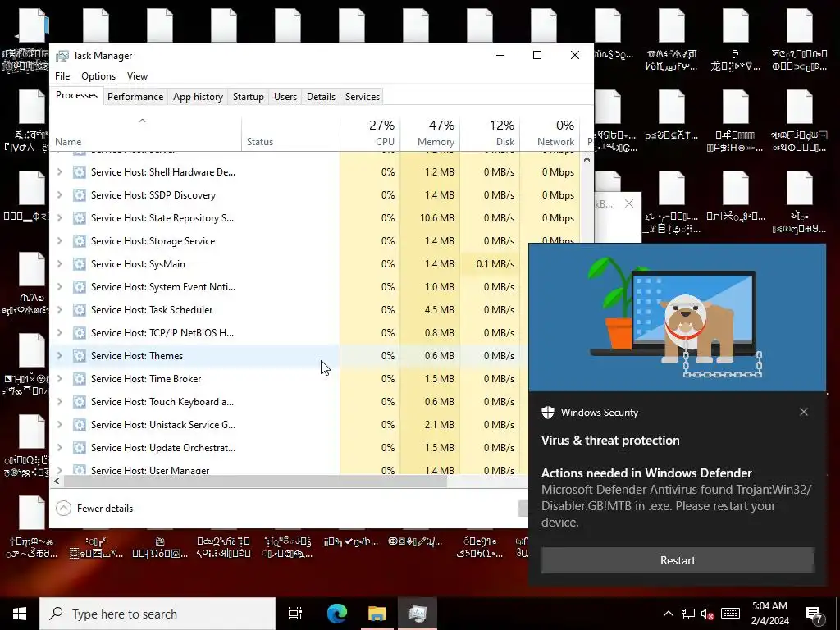Open the Windows Start menu

tap(20, 614)
